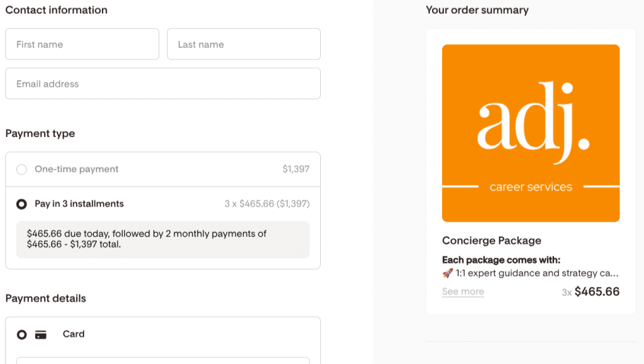The height and width of the screenshot is (364, 644).
Task: Click the adj. career services logo
Action: click(531, 133)
